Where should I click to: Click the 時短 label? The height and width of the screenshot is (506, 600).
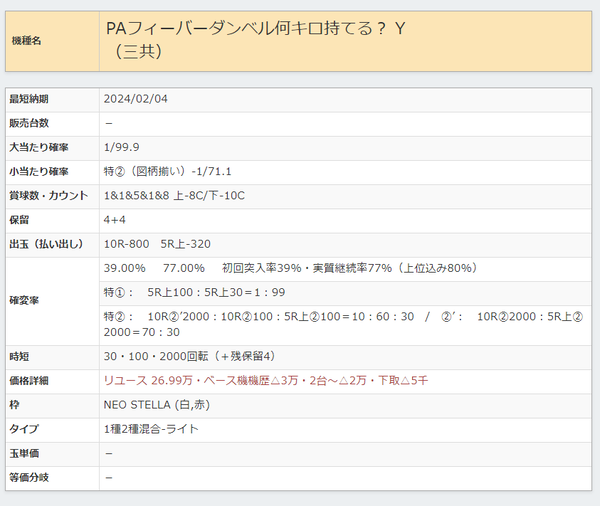19,357
